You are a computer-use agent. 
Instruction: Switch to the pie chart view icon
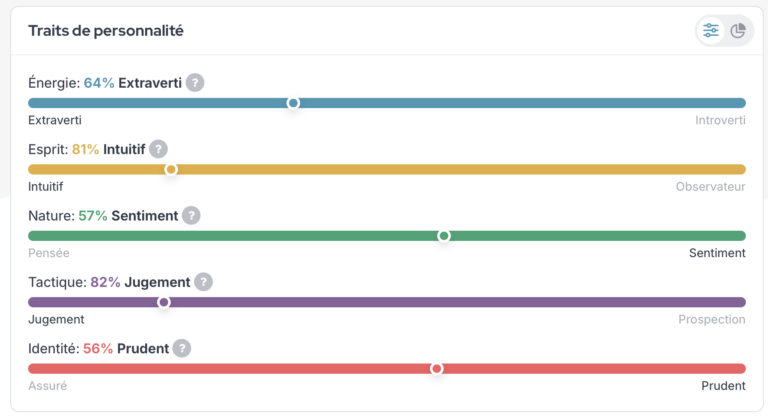point(738,31)
